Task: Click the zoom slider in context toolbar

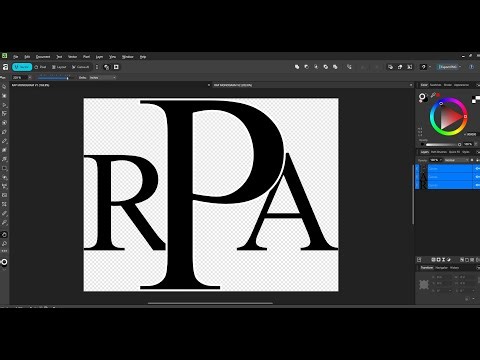Action: (56, 77)
